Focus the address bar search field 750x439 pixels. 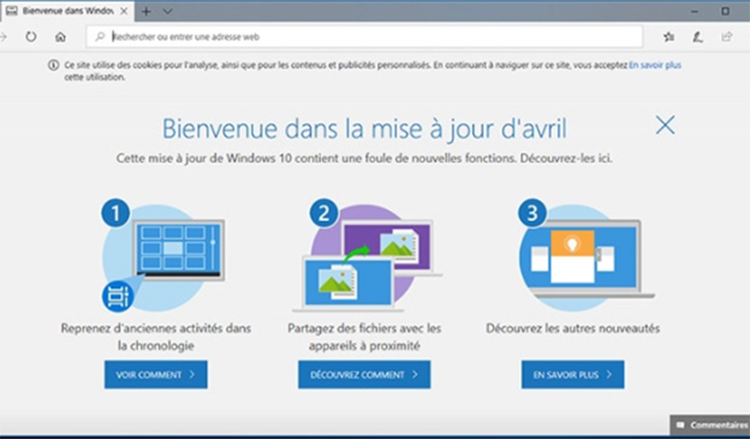tap(364, 36)
